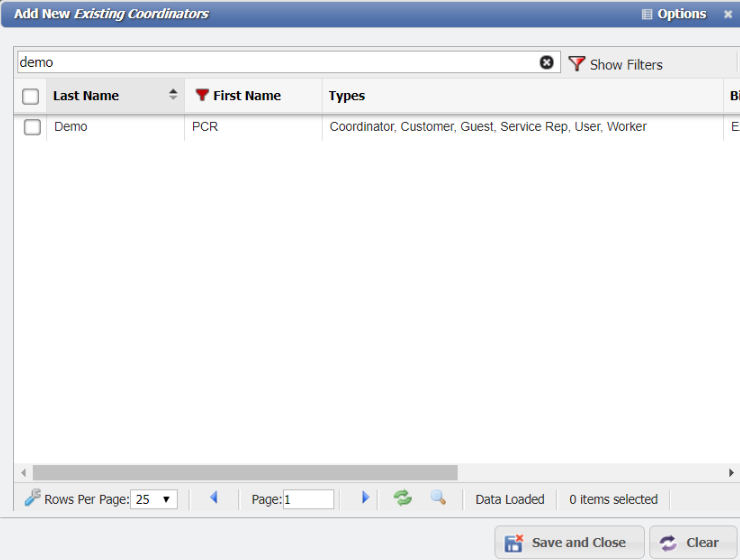The image size is (740, 560).
Task: Click the Types column header
Action: tap(347, 96)
